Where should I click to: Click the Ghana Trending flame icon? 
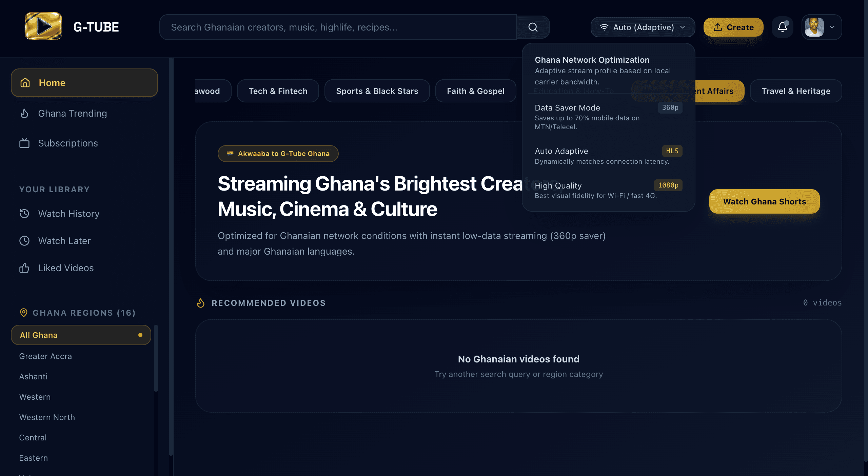click(24, 113)
